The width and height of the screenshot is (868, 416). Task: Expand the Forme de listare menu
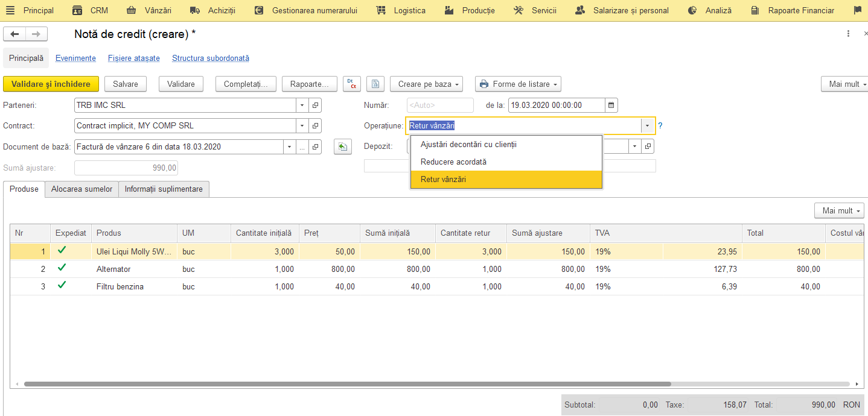519,84
